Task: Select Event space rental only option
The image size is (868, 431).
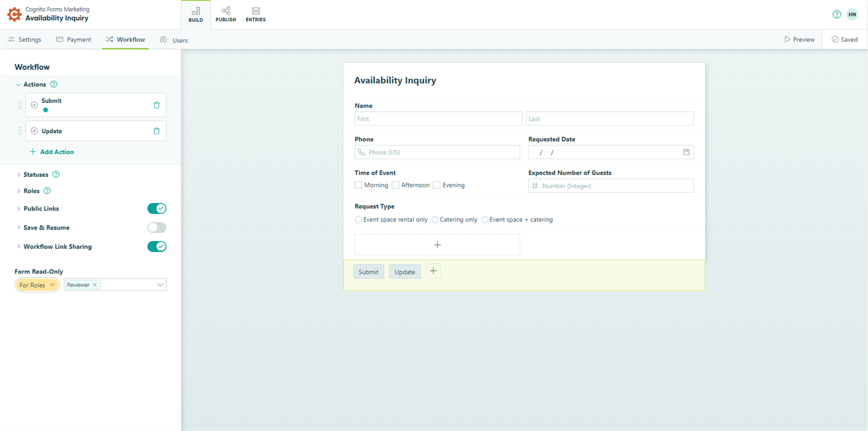Action: click(358, 220)
